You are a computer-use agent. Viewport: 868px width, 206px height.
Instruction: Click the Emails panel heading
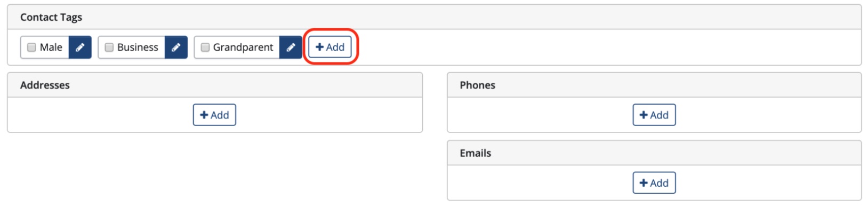(476, 153)
